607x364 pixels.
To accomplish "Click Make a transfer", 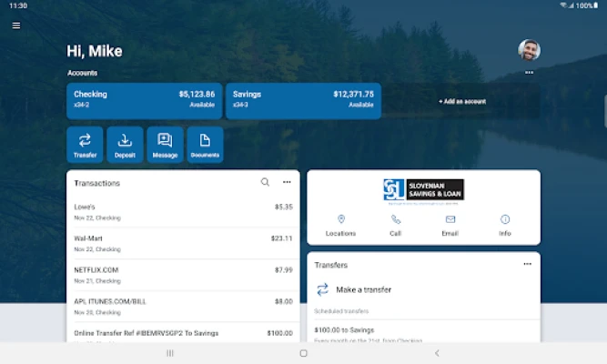I will 363,289.
